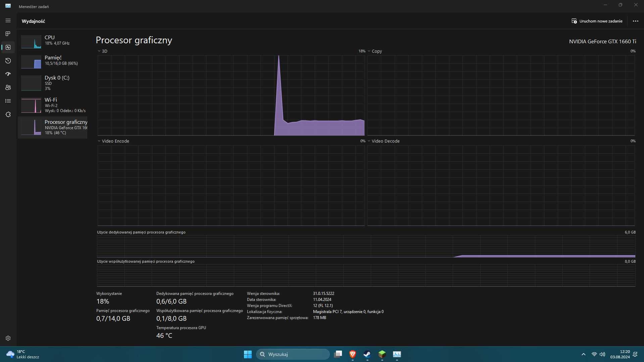Click DirectX version value '12 (FL 12.1)'
Viewport: 644px width, 362px height.
point(323,306)
